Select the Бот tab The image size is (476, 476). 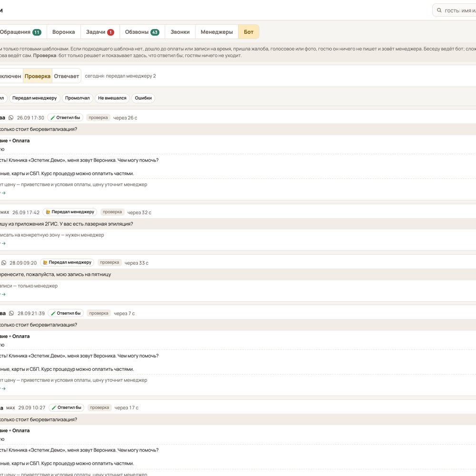[x=248, y=32]
